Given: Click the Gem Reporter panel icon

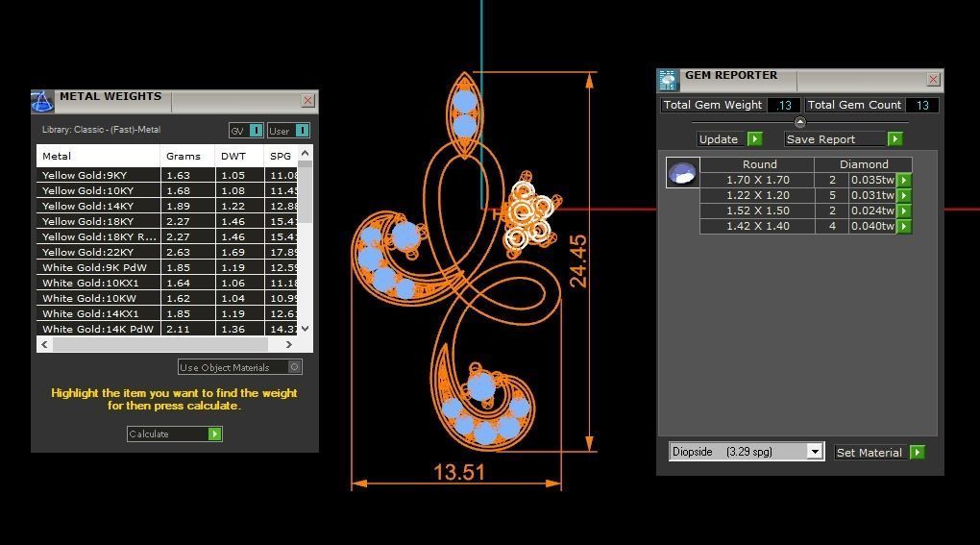Looking at the screenshot, I should (668, 80).
